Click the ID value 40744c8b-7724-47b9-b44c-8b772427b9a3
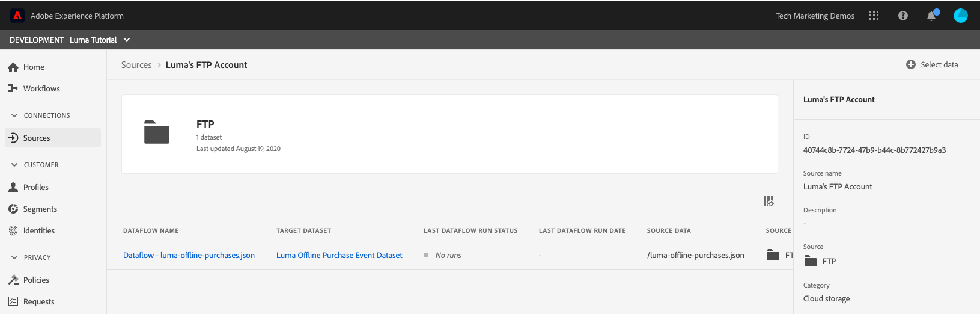Viewport: 980px width, 314px height. (874, 150)
